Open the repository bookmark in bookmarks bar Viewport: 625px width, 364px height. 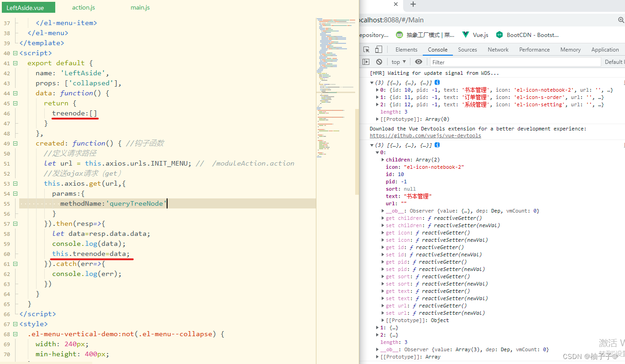point(373,35)
